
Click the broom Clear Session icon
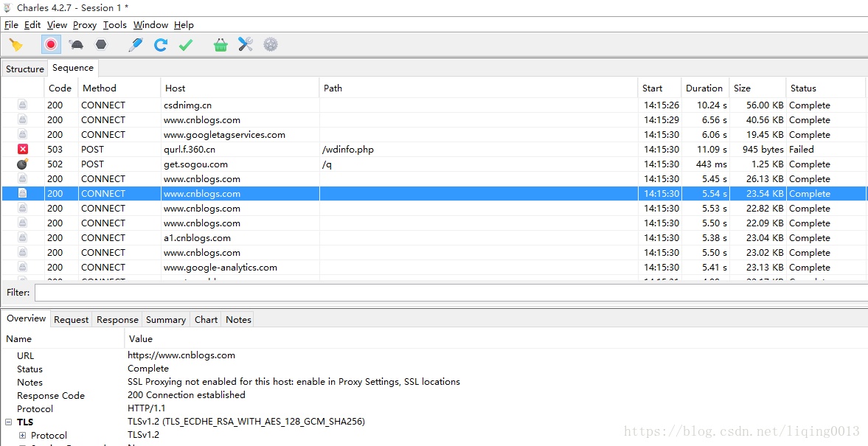click(16, 45)
